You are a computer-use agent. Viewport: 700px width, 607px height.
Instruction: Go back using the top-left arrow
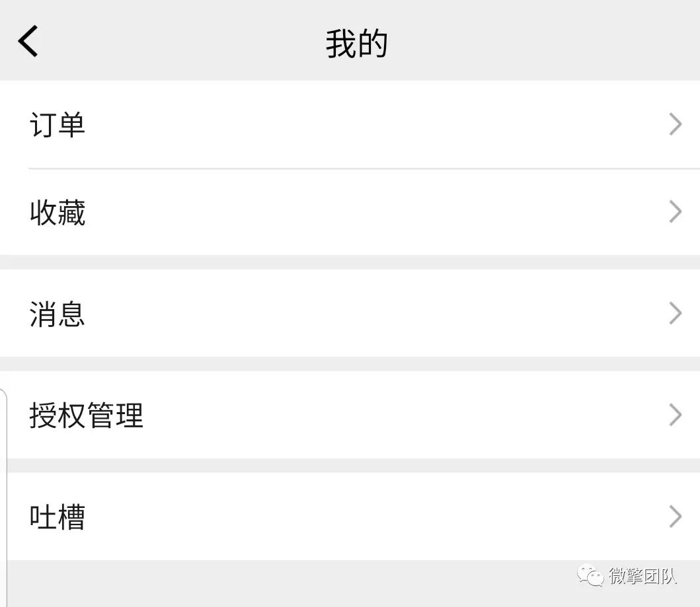click(x=28, y=41)
